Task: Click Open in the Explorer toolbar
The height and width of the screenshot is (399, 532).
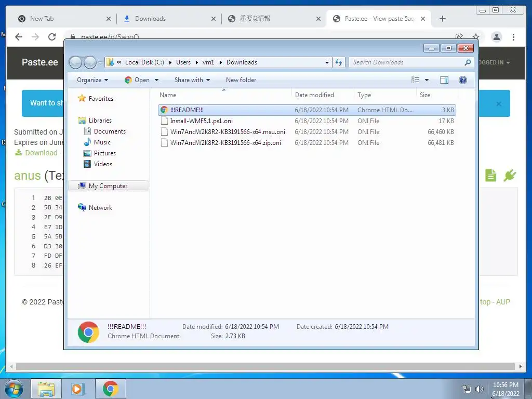Action: [137, 80]
